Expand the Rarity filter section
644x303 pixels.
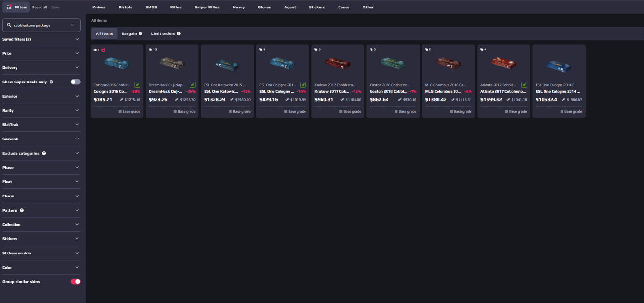tap(41, 110)
